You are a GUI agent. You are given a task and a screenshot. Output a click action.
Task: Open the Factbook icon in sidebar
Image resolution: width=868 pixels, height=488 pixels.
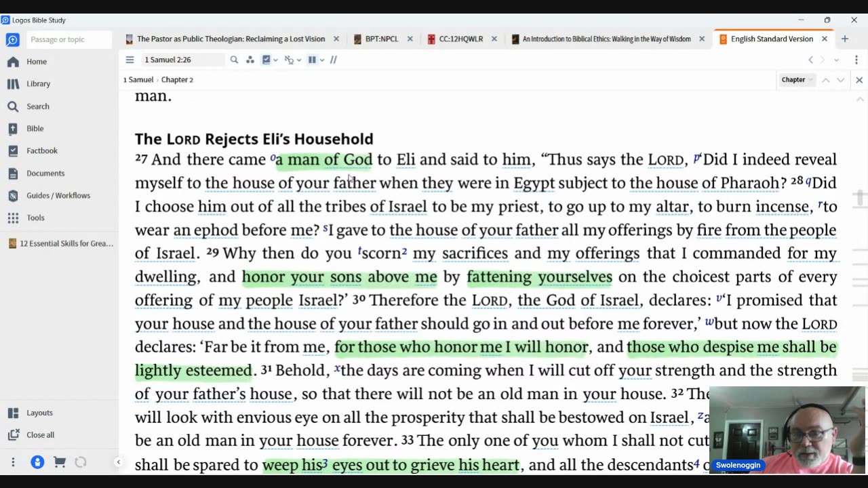click(13, 150)
